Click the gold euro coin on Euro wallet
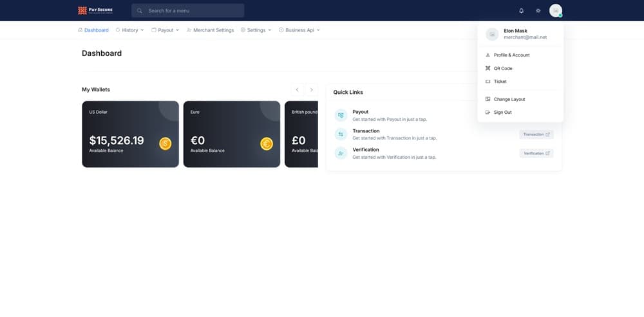This screenshot has height=317, width=644. 267,143
